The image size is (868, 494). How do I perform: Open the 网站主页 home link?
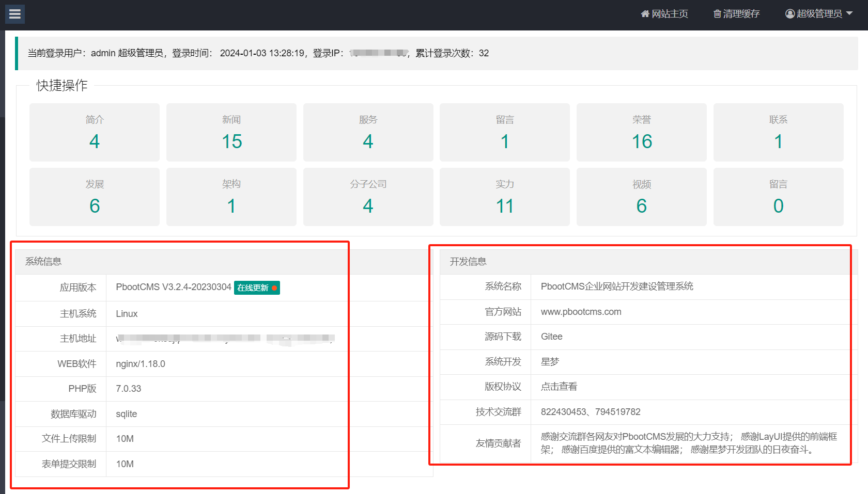(664, 14)
